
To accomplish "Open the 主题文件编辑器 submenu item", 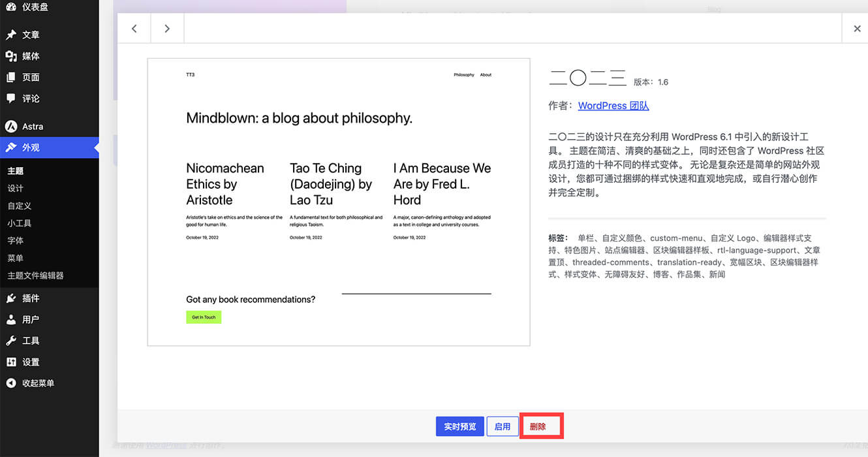I will tap(36, 276).
